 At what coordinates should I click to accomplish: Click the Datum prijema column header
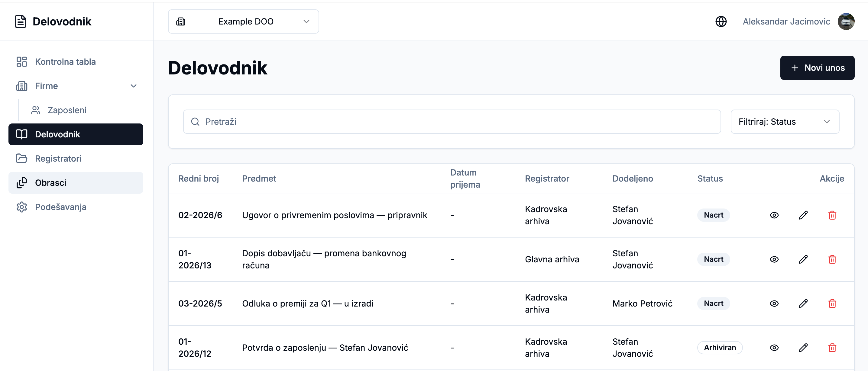tap(465, 179)
